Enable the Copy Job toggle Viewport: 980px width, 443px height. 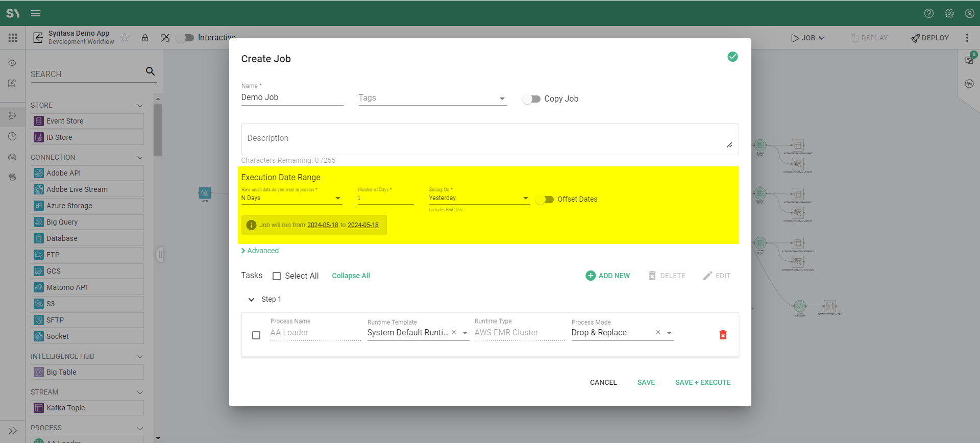point(531,99)
